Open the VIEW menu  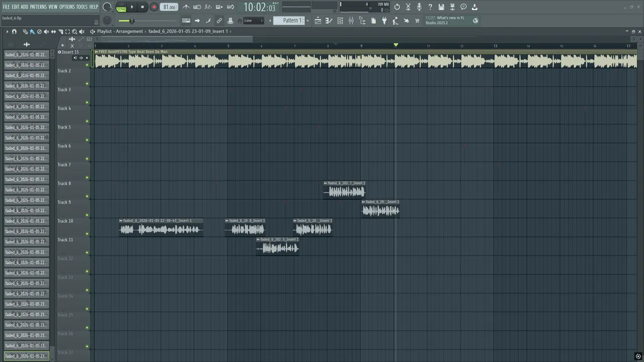[x=53, y=7]
